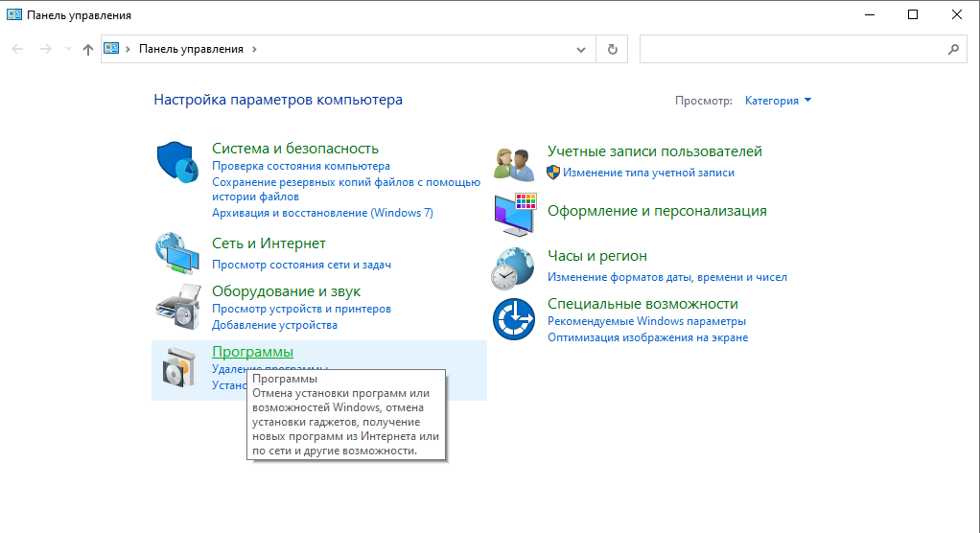Click the Hardware and Sound printer icon
Viewport: 980px width, 533px height.
click(178, 307)
